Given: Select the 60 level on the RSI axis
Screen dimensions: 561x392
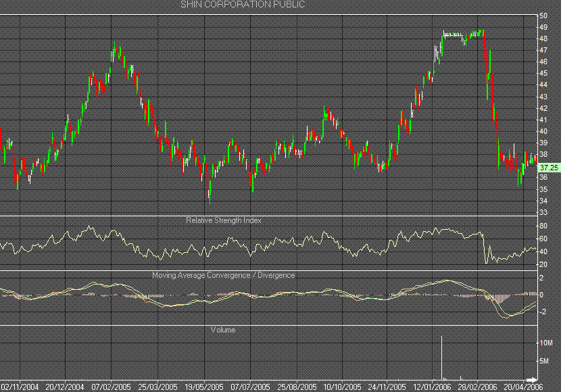Looking at the screenshot, I should (543, 239).
